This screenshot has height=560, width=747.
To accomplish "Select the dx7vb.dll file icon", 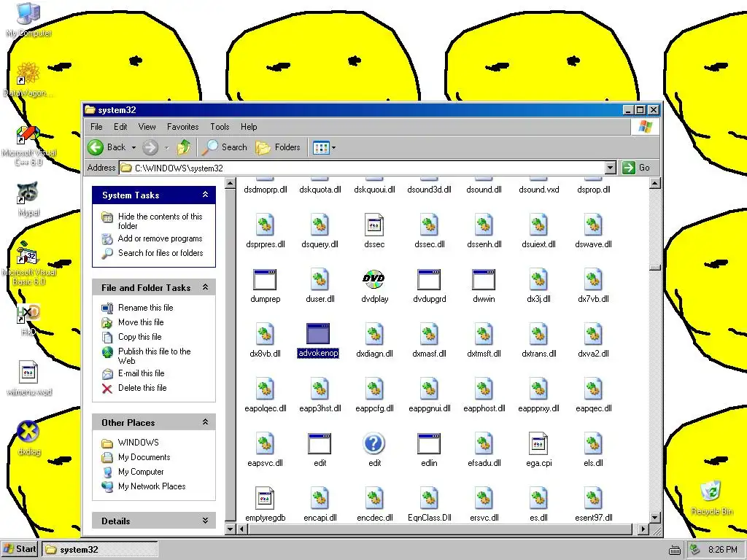I will point(593,279).
